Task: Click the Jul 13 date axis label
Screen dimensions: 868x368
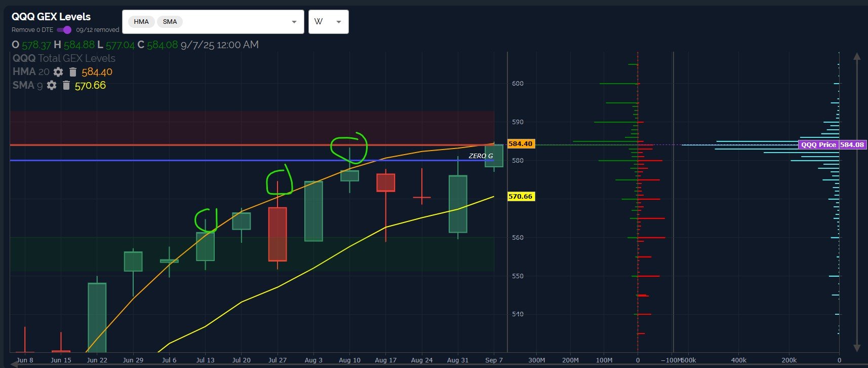Action: tap(205, 360)
